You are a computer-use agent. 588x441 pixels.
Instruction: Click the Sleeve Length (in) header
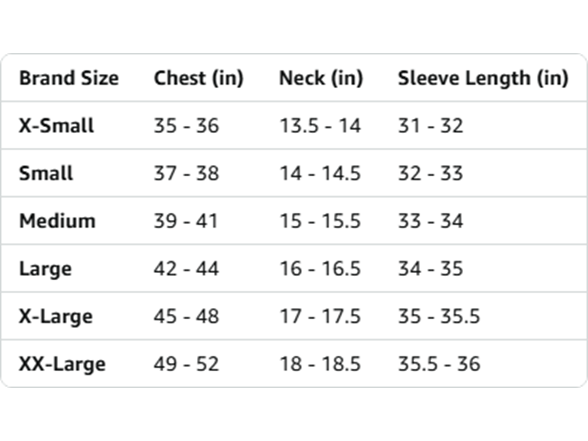483,78
